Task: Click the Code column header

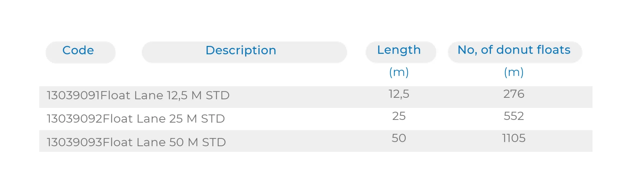Action: point(78,50)
